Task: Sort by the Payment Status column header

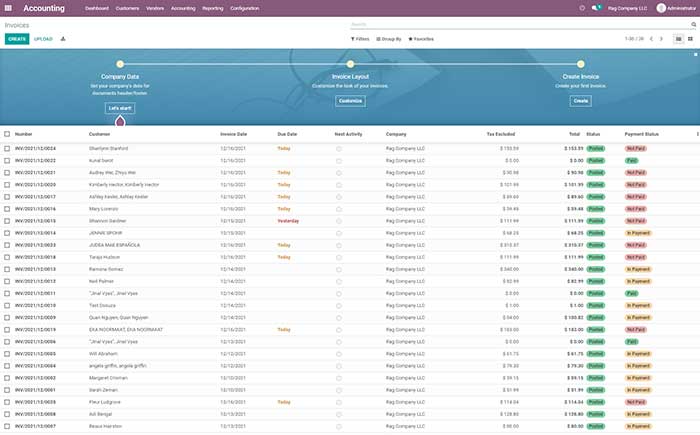Action: [642, 134]
